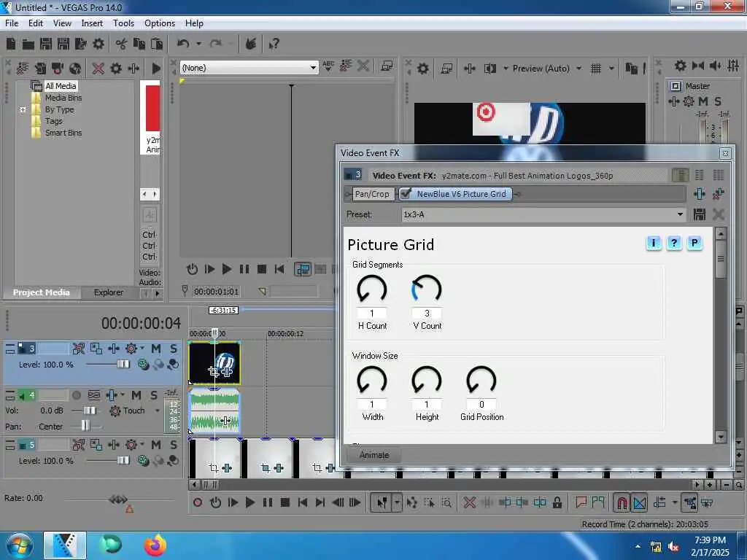Viewport: 747px width, 560px height.
Task: Switch to the Explorer tab
Action: tap(108, 292)
